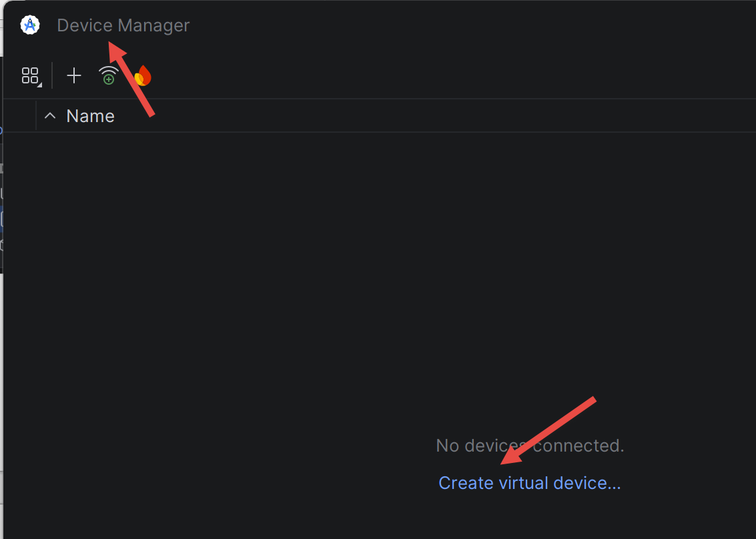Click the "No devices connected." message
The height and width of the screenshot is (539, 756).
click(x=530, y=446)
